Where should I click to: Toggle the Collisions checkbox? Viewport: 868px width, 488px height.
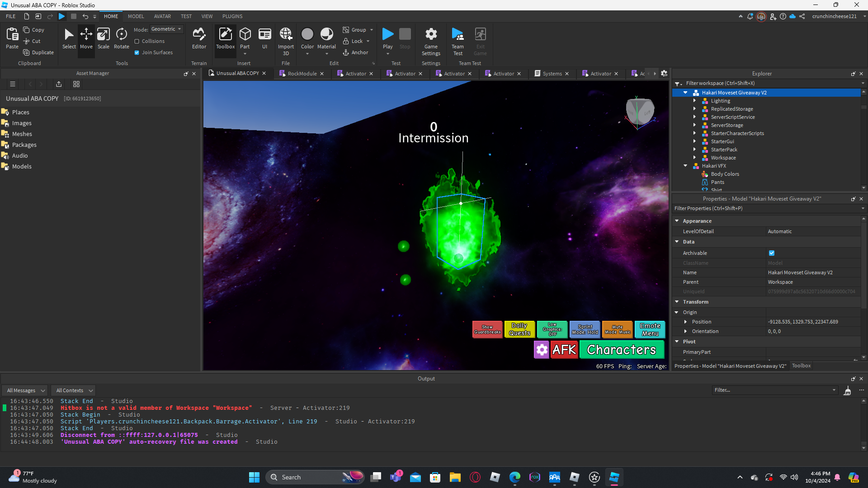pos(137,41)
